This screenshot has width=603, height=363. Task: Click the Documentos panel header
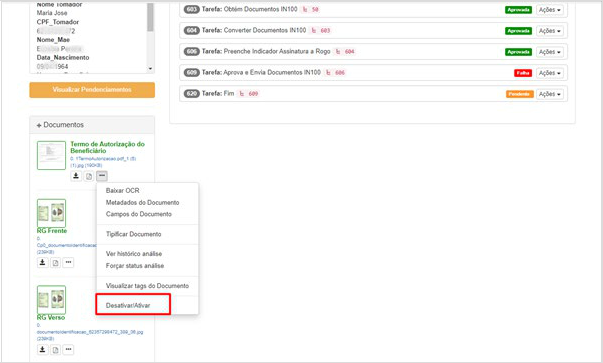click(92, 125)
